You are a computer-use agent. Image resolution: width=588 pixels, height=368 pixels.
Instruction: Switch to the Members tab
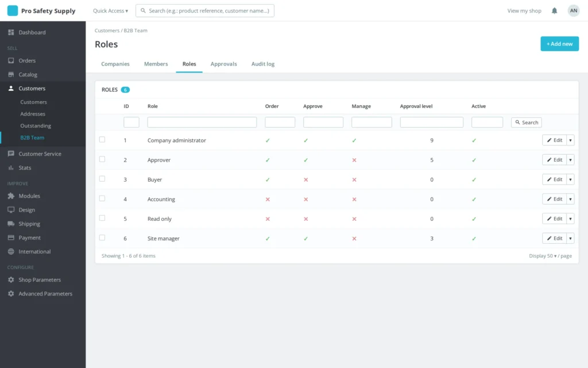[x=156, y=64]
